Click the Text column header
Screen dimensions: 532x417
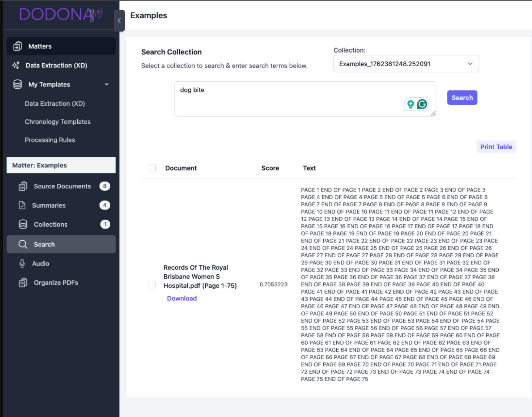click(x=309, y=168)
